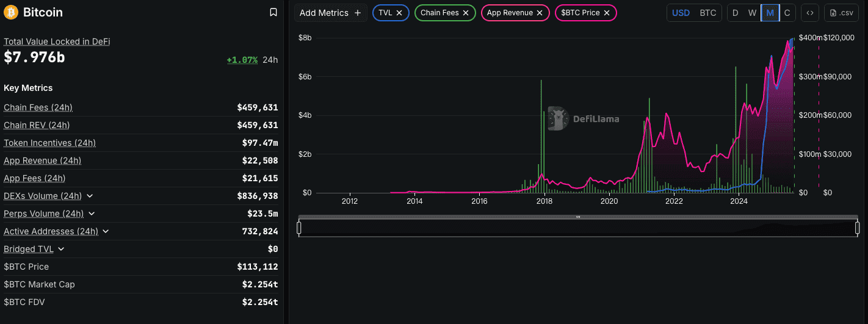Click the $BTC Price value $113,112

258,267
